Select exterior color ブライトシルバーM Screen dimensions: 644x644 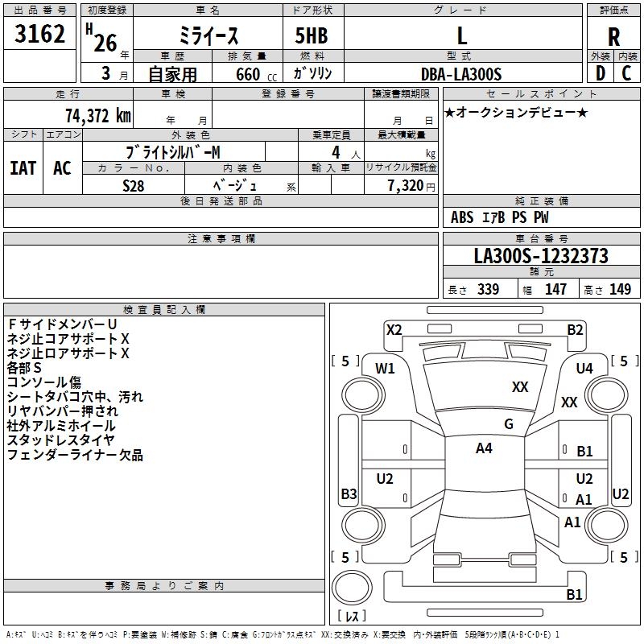click(x=173, y=152)
